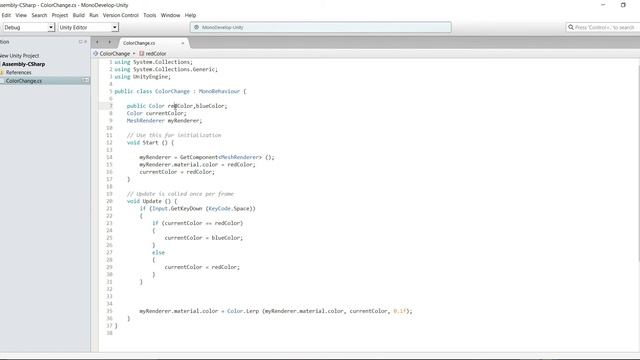640x360 pixels.
Task: Click the status bar icon beside MonoDevelop-Unity
Action: 196,27
